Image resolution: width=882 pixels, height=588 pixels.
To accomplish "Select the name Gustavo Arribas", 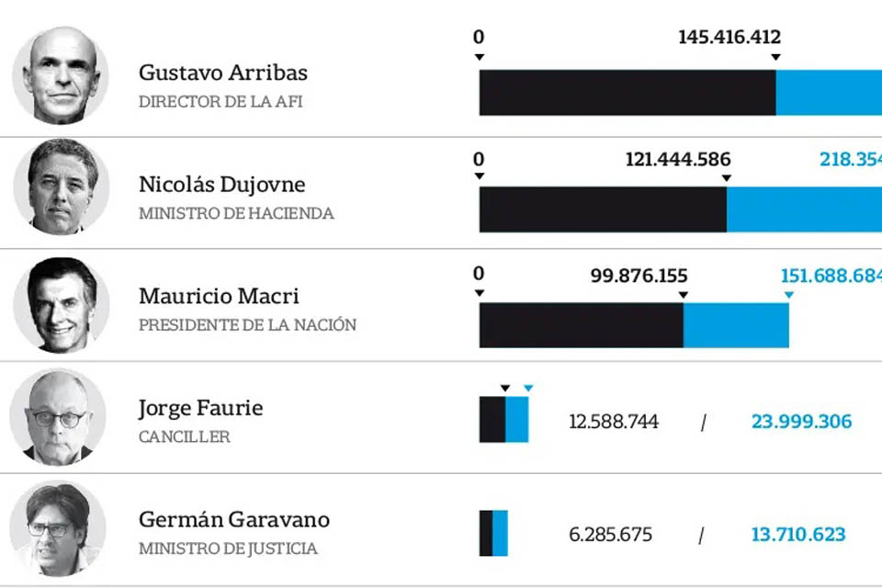I will [x=223, y=73].
